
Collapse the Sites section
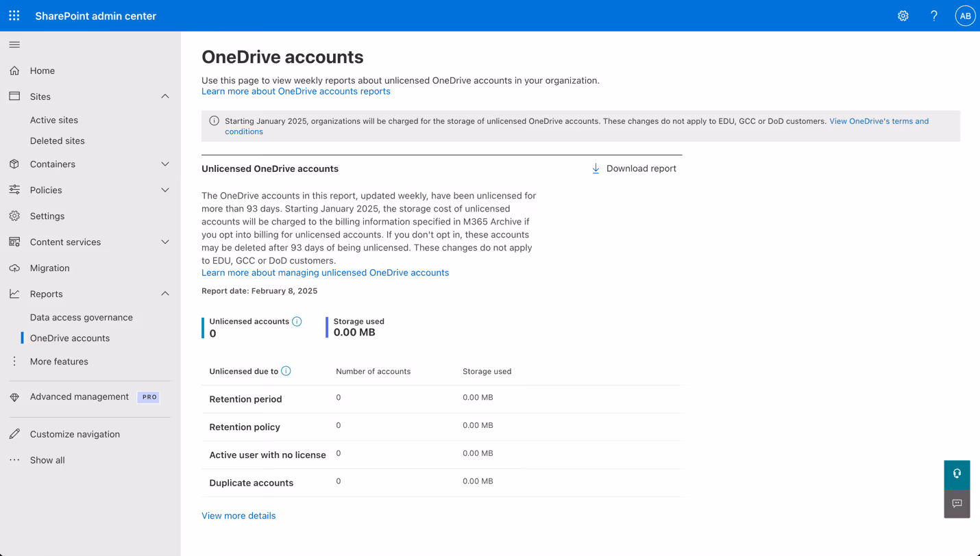tap(164, 96)
